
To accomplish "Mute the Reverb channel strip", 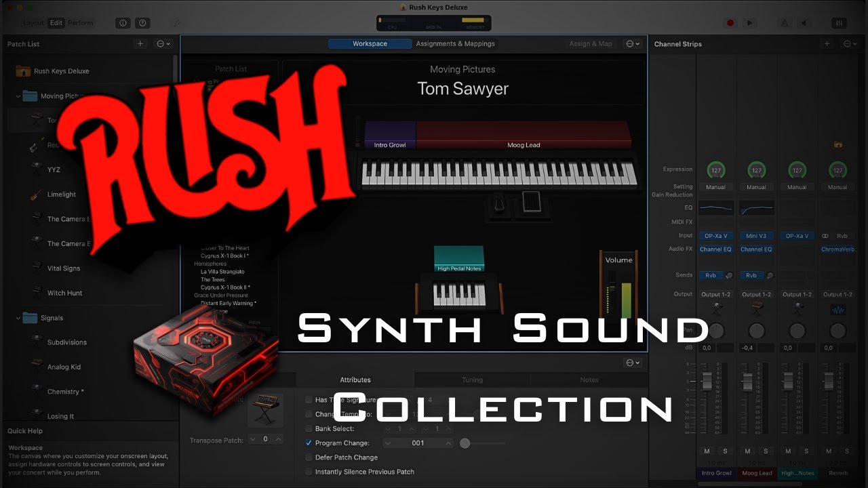I will pyautogui.click(x=829, y=451).
